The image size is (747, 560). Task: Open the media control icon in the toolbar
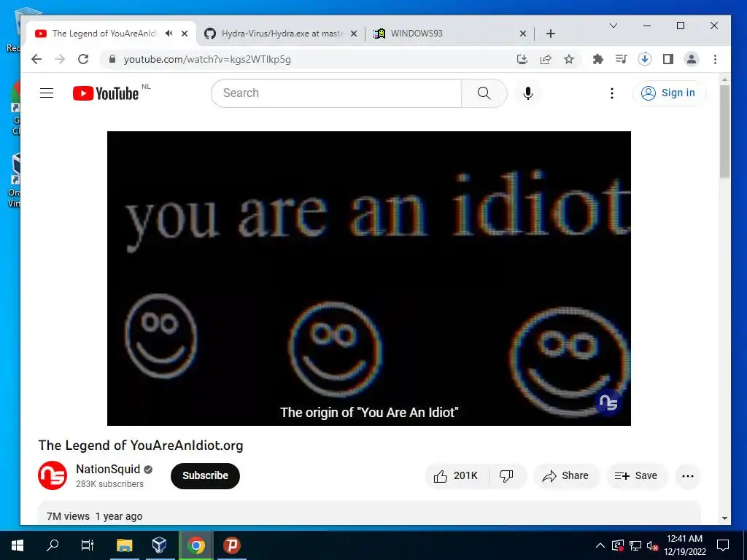click(x=622, y=59)
